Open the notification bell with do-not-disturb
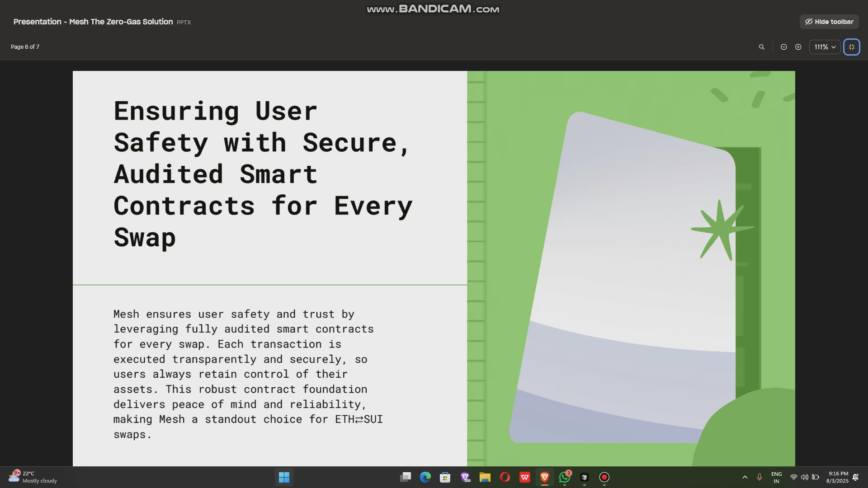The height and width of the screenshot is (488, 868). point(856,477)
